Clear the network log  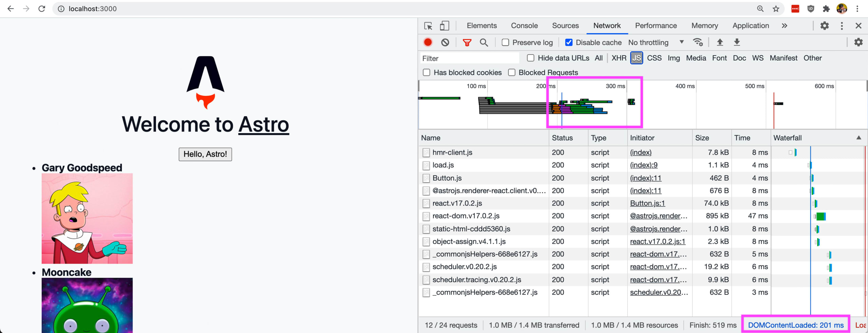(445, 42)
